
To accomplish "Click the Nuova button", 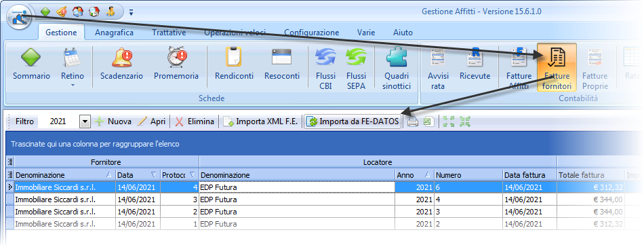I will tap(113, 121).
